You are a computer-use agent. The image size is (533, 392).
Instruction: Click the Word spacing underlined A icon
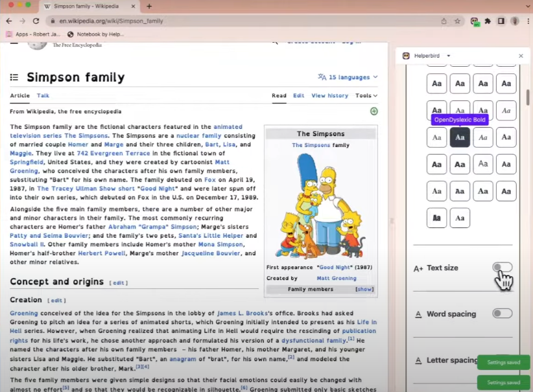tap(418, 314)
